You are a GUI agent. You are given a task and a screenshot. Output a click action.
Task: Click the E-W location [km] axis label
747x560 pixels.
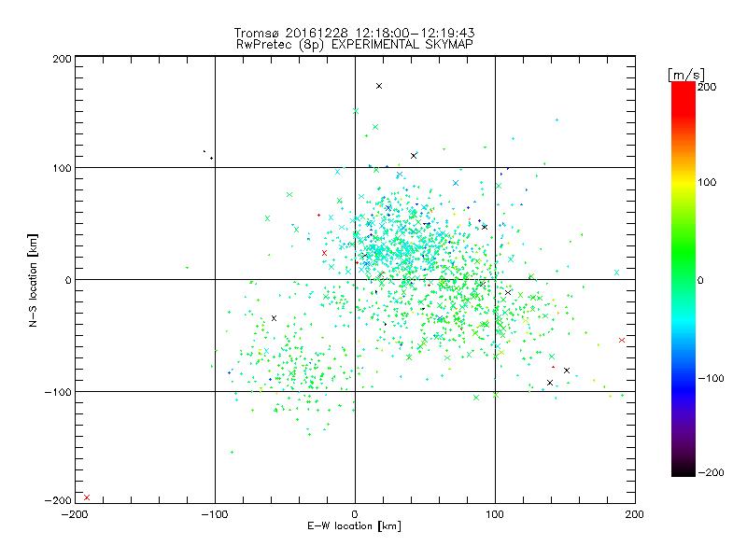click(354, 526)
